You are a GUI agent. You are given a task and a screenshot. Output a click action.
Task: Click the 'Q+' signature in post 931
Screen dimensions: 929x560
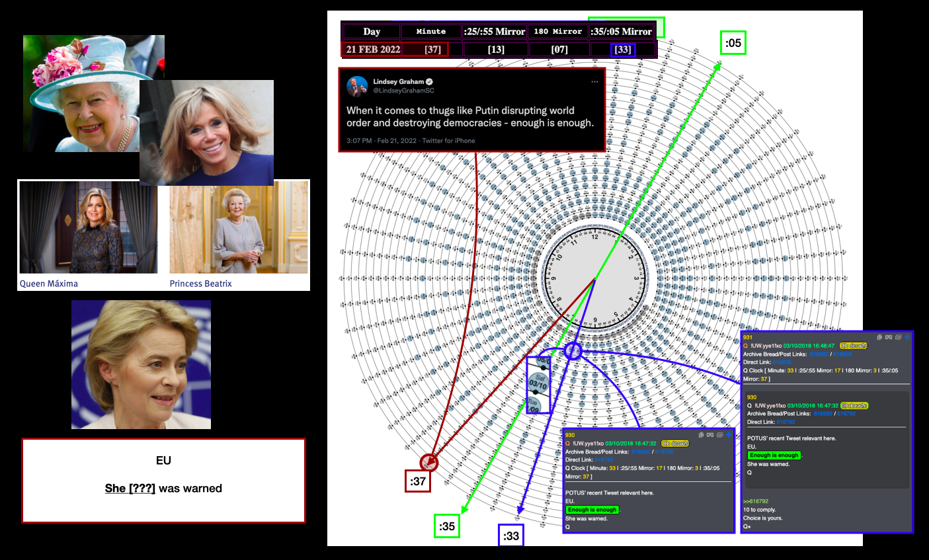click(747, 526)
